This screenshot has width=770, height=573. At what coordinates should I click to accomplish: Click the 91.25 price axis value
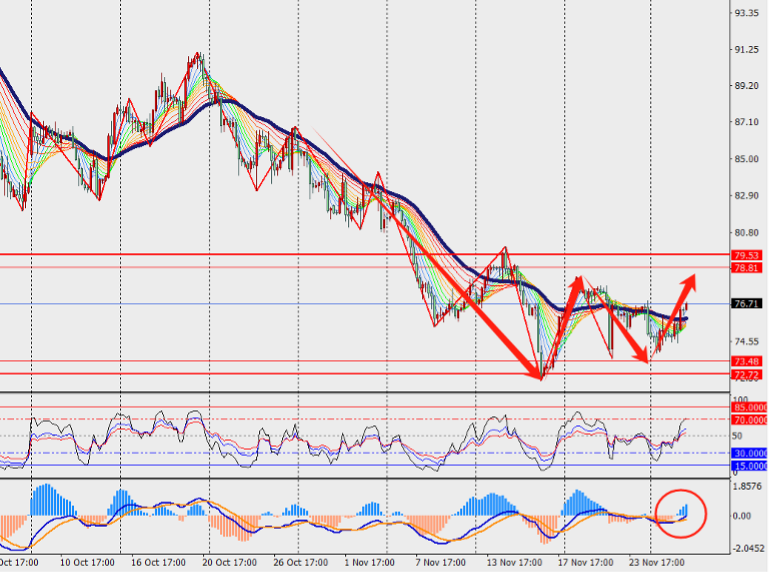tap(746, 50)
